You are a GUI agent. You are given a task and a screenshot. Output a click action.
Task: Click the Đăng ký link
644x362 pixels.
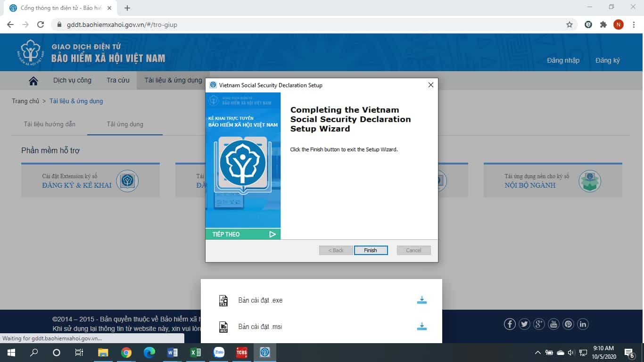pos(607,60)
